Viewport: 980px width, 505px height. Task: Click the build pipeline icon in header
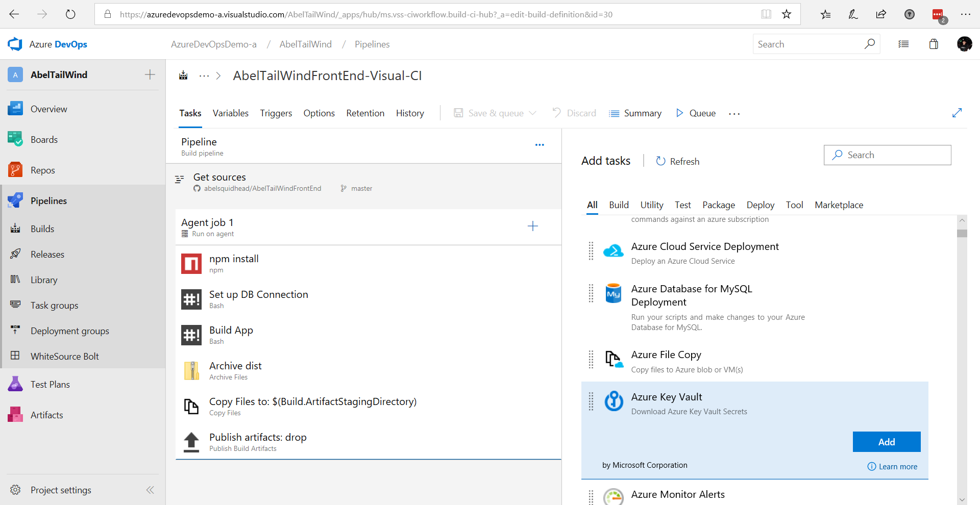(183, 75)
